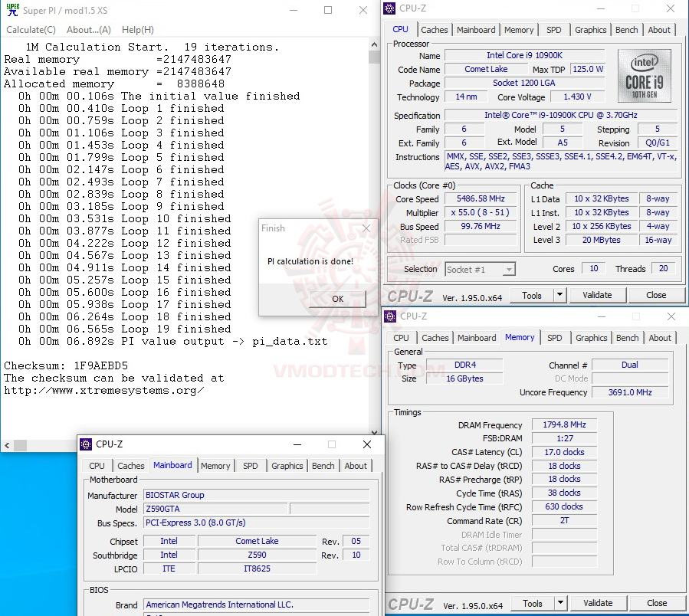Click Super PI scrollbar up arrow
Viewport: 689px width, 616px height.
click(x=374, y=44)
